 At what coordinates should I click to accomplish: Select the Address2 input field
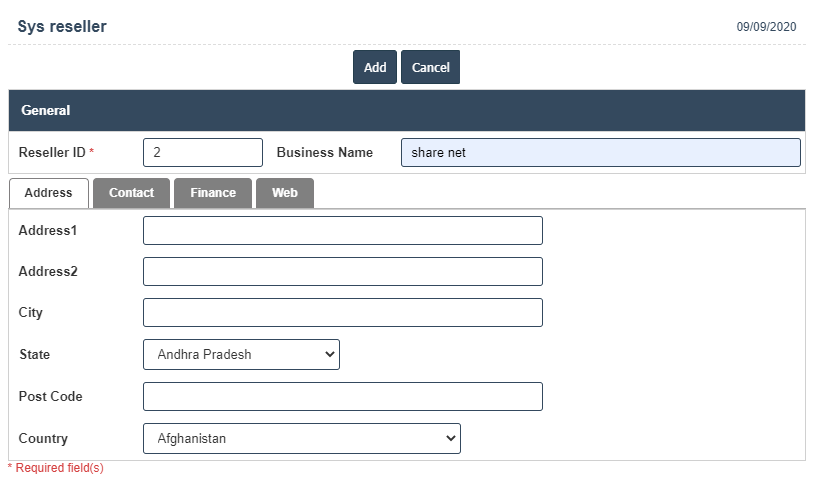[342, 271]
